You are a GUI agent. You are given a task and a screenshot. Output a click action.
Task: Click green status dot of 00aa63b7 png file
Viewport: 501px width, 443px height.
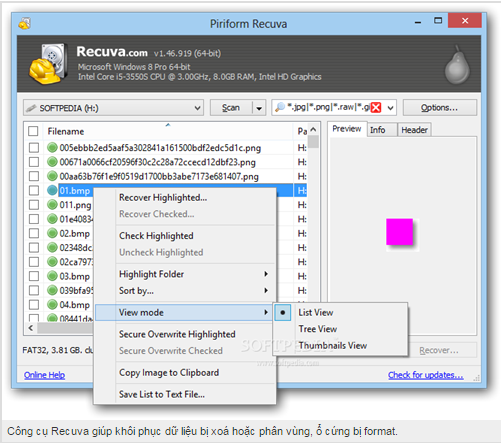(x=52, y=176)
